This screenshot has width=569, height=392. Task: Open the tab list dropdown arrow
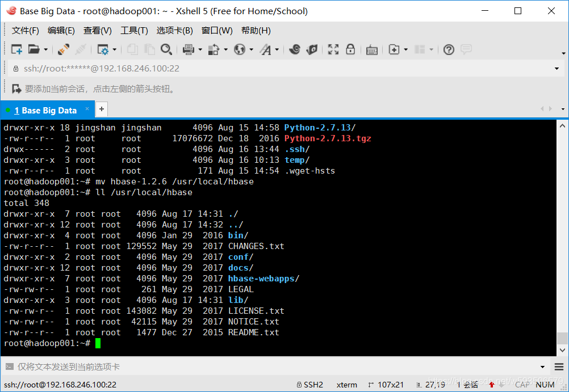pyautogui.click(x=563, y=109)
